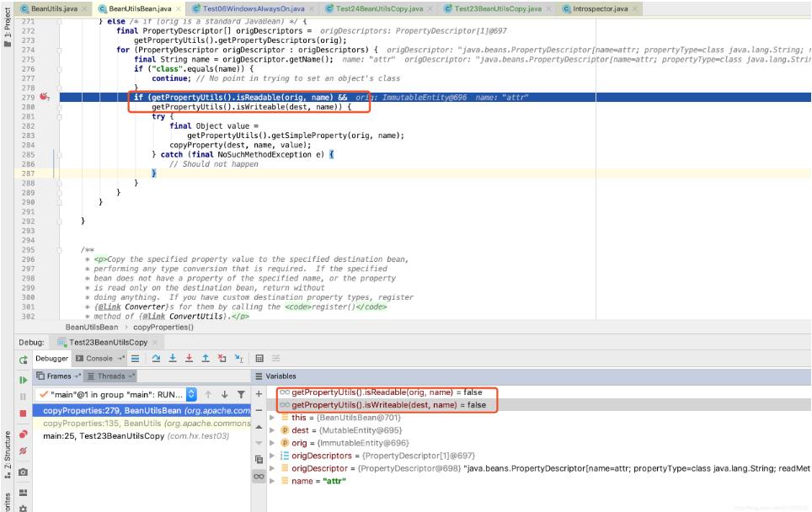812x512 pixels.
Task: Move to previous frame with up arrow
Action: coord(209,394)
